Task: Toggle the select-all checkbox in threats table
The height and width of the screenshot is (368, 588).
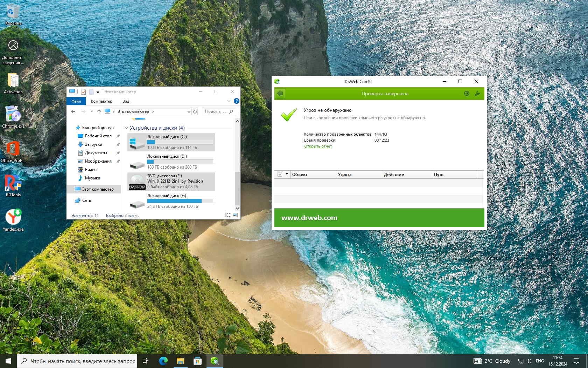Action: (x=280, y=174)
